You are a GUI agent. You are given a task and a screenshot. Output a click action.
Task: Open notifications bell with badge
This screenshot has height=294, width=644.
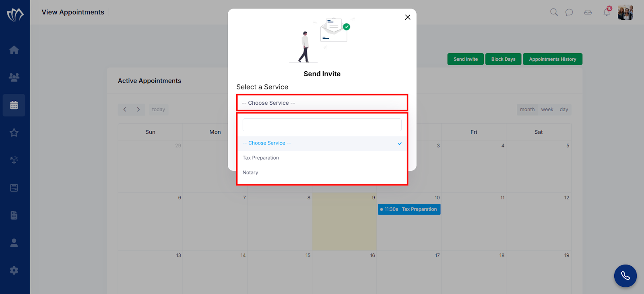click(607, 11)
